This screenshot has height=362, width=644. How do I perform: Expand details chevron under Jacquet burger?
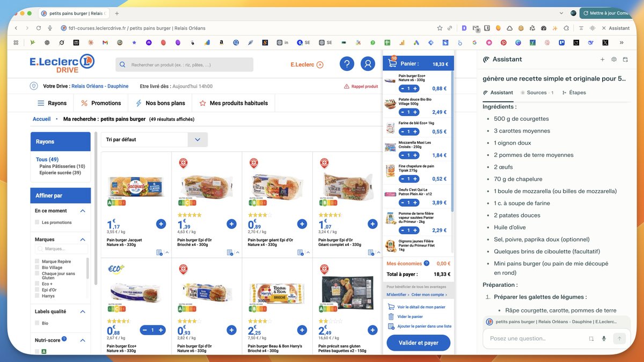point(167,252)
